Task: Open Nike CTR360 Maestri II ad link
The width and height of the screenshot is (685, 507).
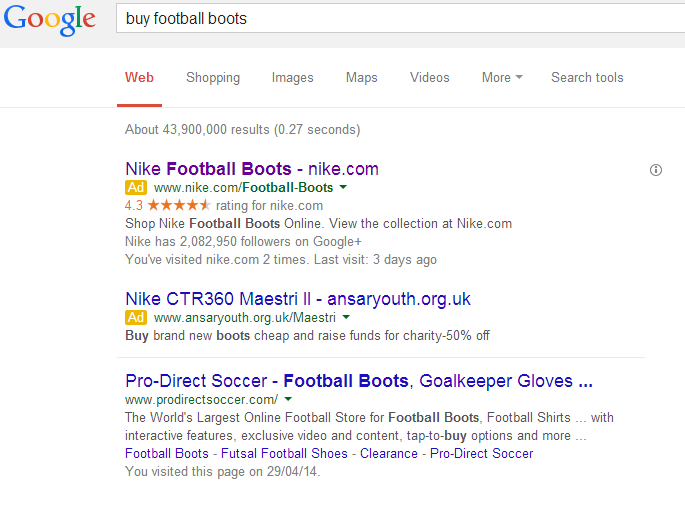Action: tap(298, 299)
